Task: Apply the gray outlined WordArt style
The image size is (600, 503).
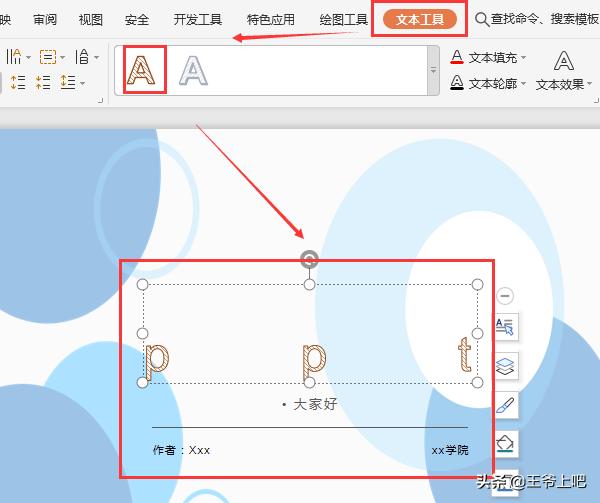Action: (x=193, y=70)
